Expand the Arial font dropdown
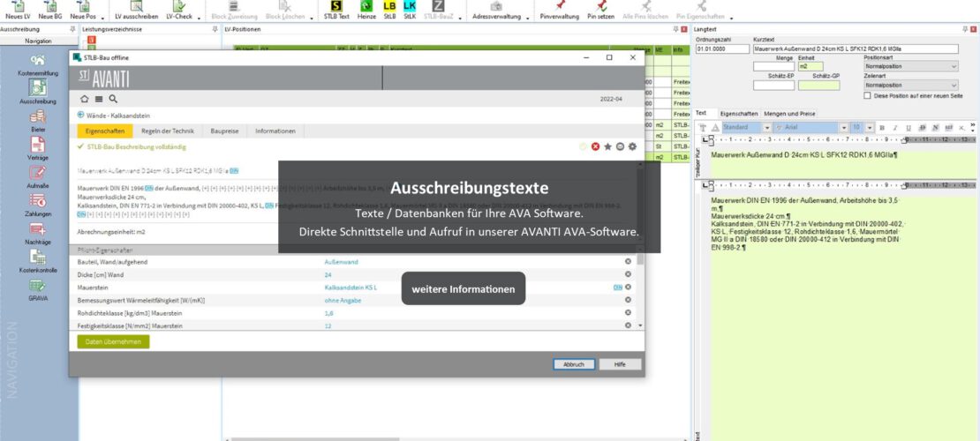980x441 pixels. [x=844, y=127]
